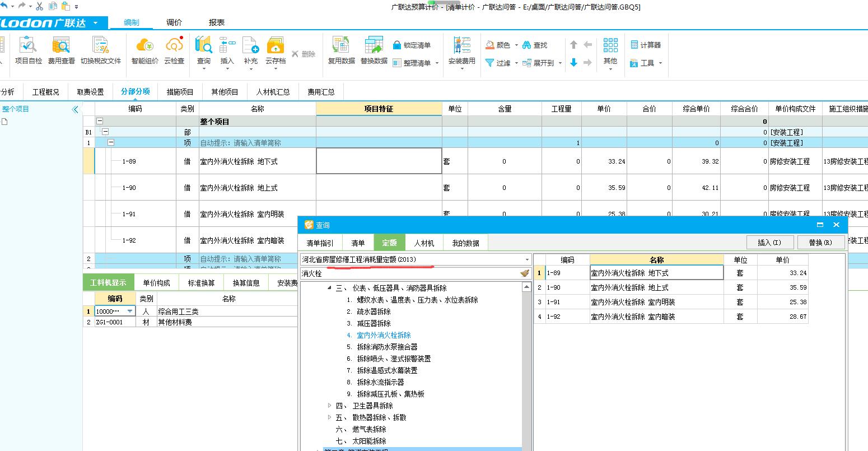
Task: Run 云检查 from the toolbar
Action: coord(174,51)
